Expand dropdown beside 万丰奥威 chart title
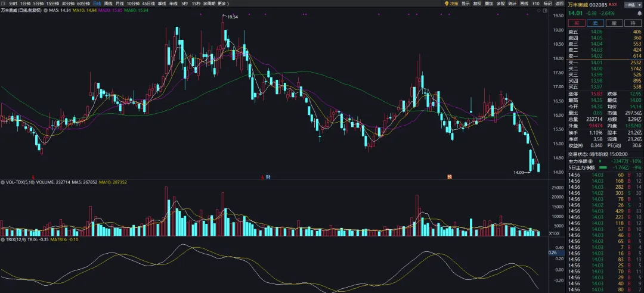644x293 pixels. 44,10
